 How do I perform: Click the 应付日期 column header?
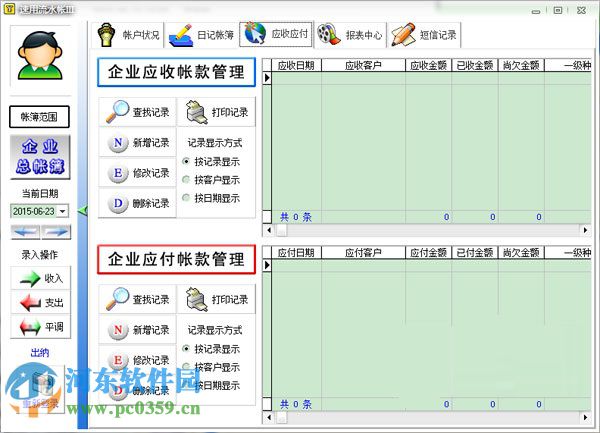[296, 252]
